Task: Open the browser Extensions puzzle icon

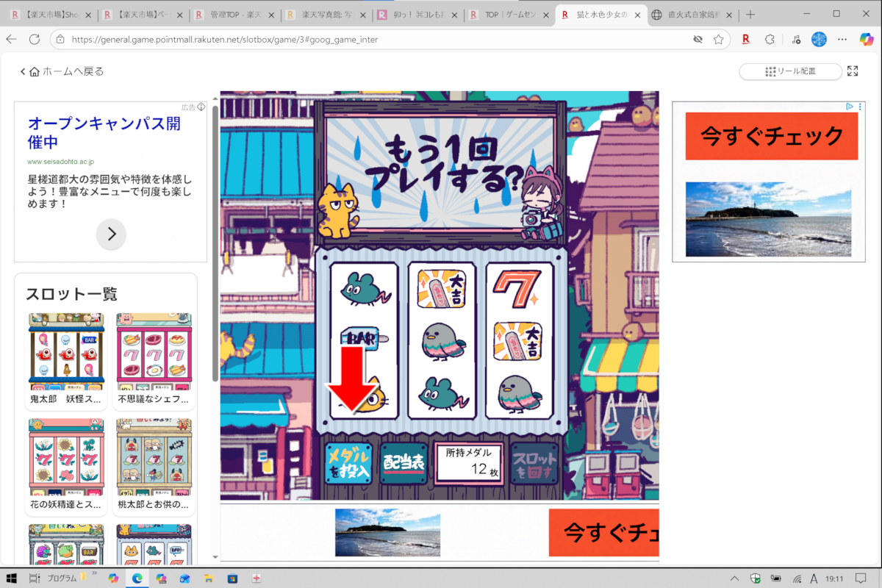Action: pos(770,40)
